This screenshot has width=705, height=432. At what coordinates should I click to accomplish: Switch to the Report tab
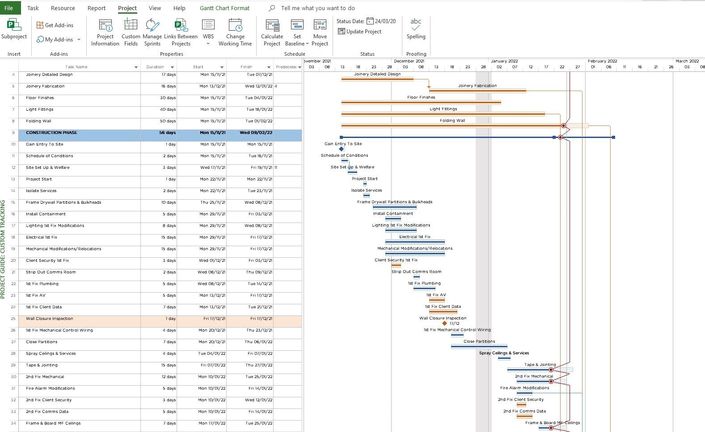click(96, 8)
